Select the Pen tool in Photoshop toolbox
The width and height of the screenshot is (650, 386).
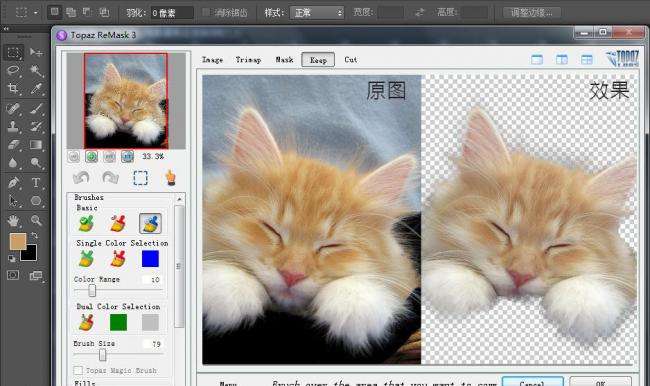coord(14,182)
